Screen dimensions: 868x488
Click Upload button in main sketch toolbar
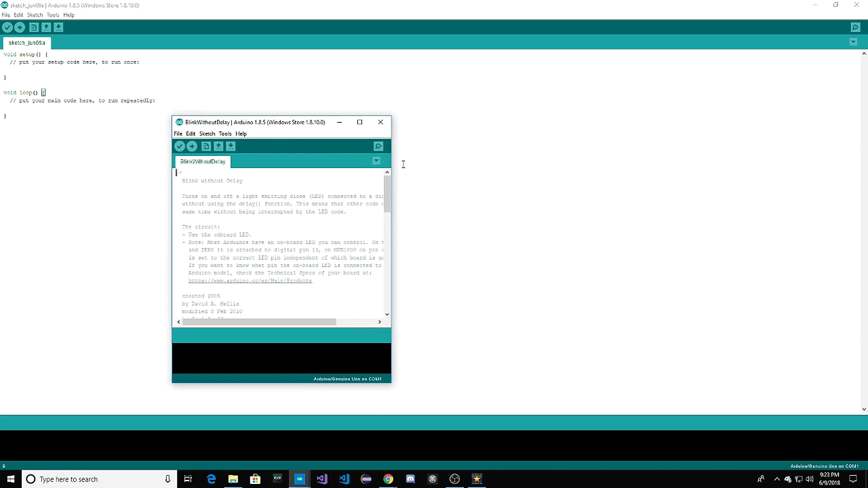(19, 28)
